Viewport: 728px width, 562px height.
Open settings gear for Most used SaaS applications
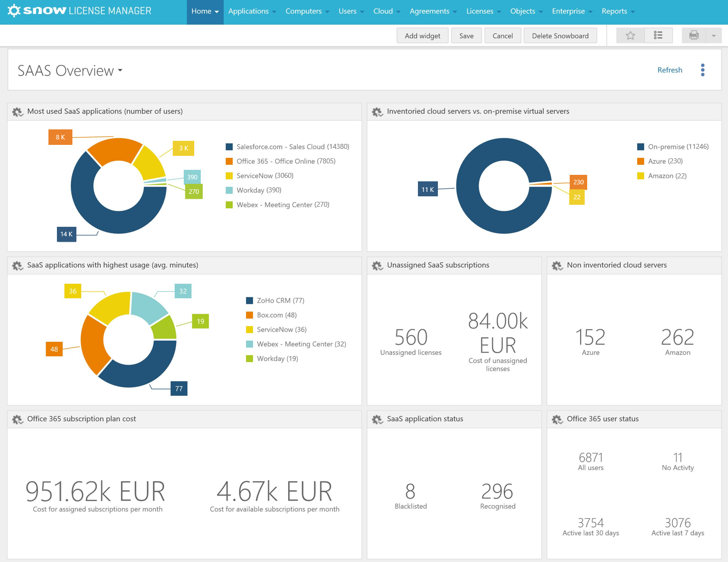click(x=17, y=112)
